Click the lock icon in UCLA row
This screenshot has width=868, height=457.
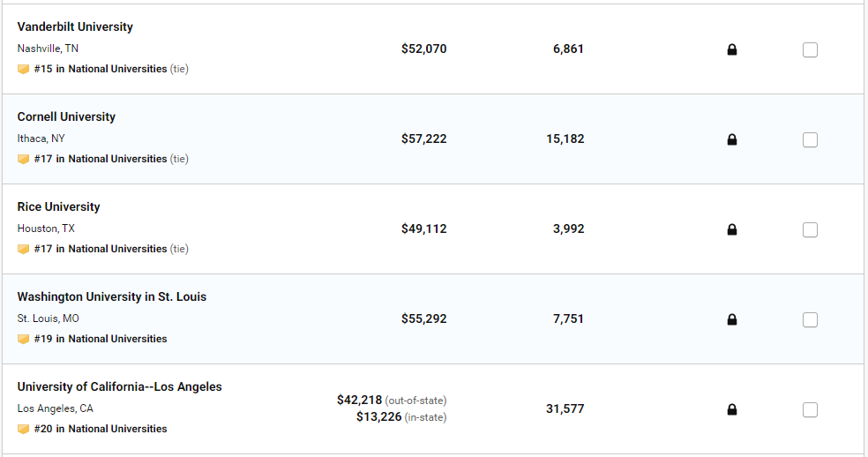tap(731, 409)
